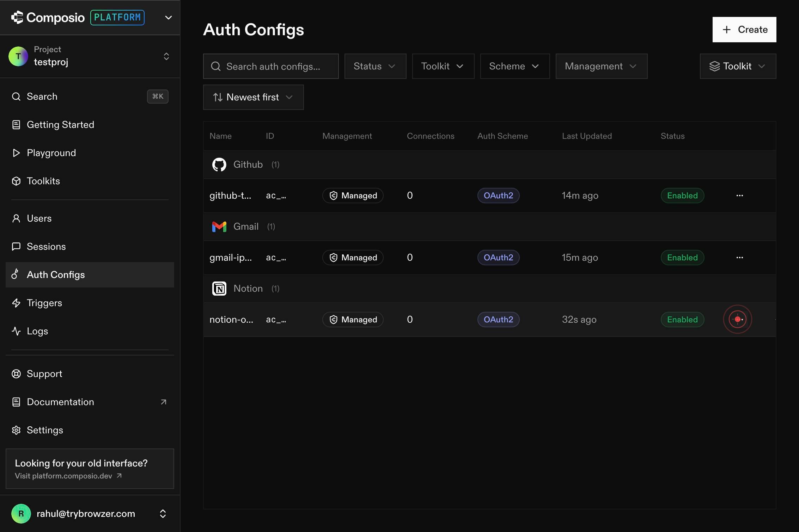The image size is (799, 532).
Task: Click the Composio logo icon
Action: 17,17
